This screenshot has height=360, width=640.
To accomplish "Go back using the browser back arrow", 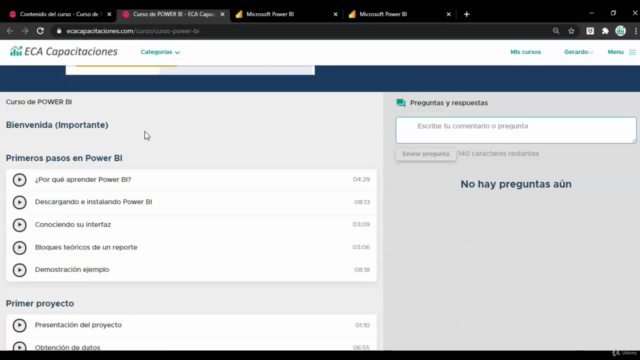I will click(10, 31).
